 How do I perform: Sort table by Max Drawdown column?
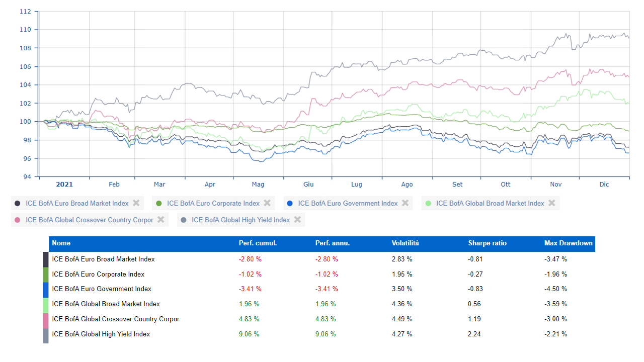point(569,243)
